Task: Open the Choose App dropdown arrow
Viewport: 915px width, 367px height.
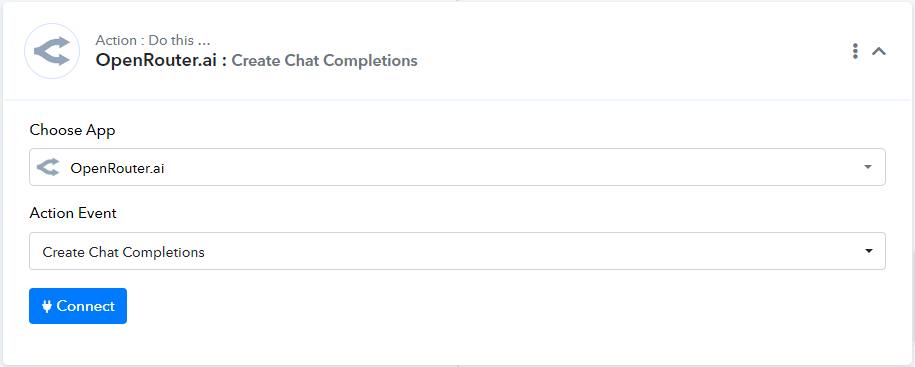Action: 868,167
